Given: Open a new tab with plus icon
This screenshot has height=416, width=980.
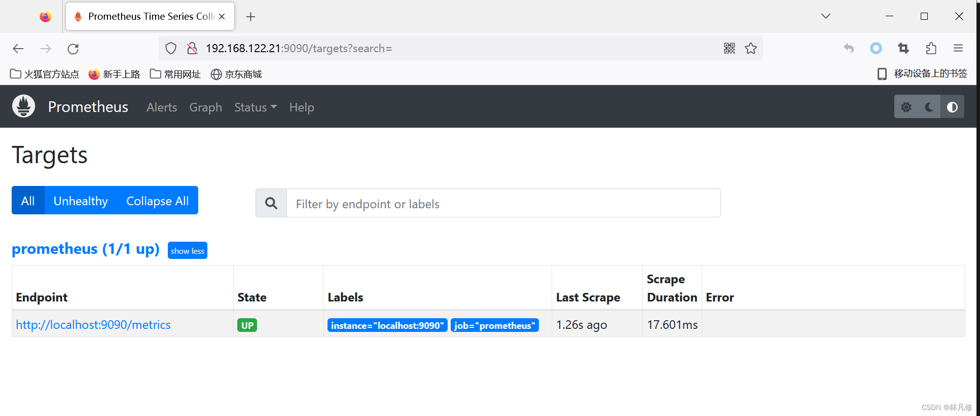Looking at the screenshot, I should tap(250, 17).
